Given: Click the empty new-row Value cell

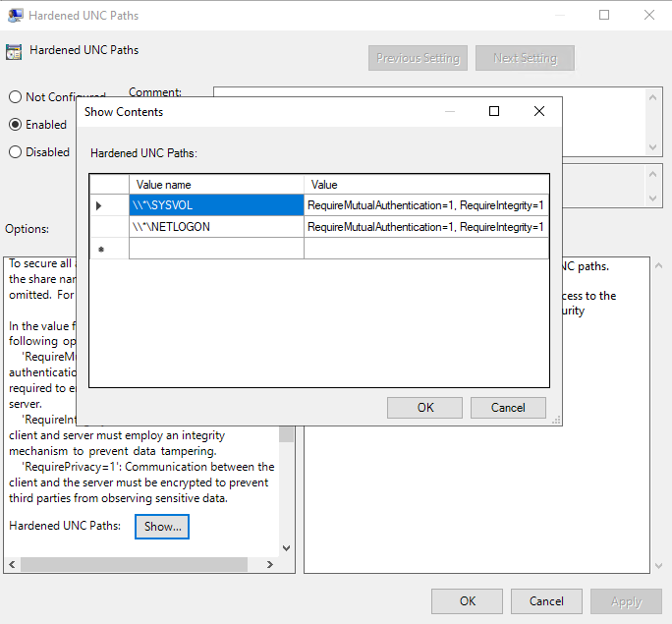Looking at the screenshot, I should click(426, 249).
